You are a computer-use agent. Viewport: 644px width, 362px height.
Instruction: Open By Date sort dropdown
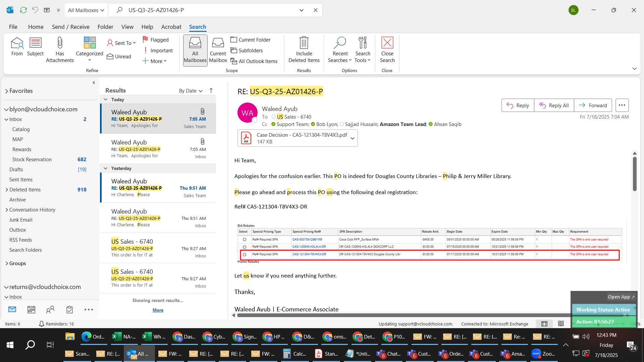[x=191, y=90]
